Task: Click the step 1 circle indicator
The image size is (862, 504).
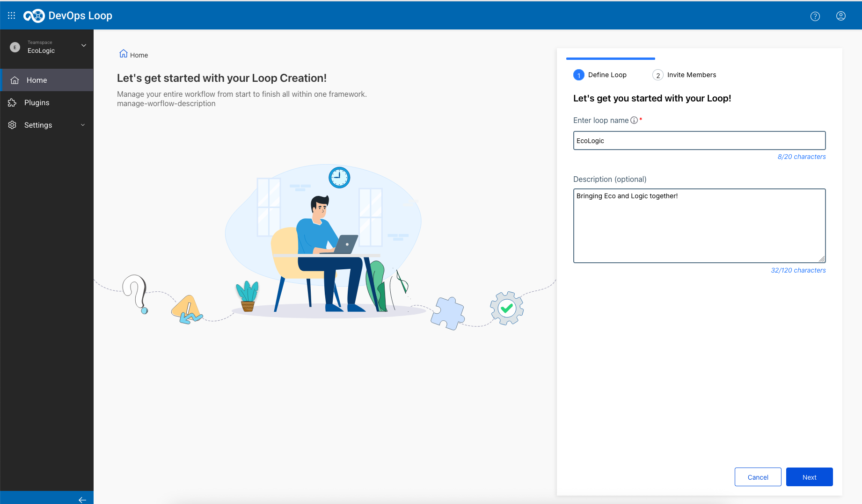Action: (x=579, y=75)
